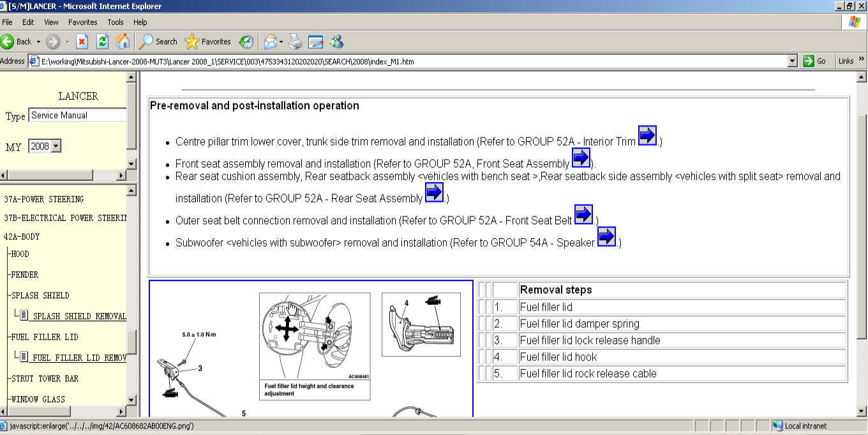Open the Tools menu
This screenshot has width=868, height=435.
[116, 22]
